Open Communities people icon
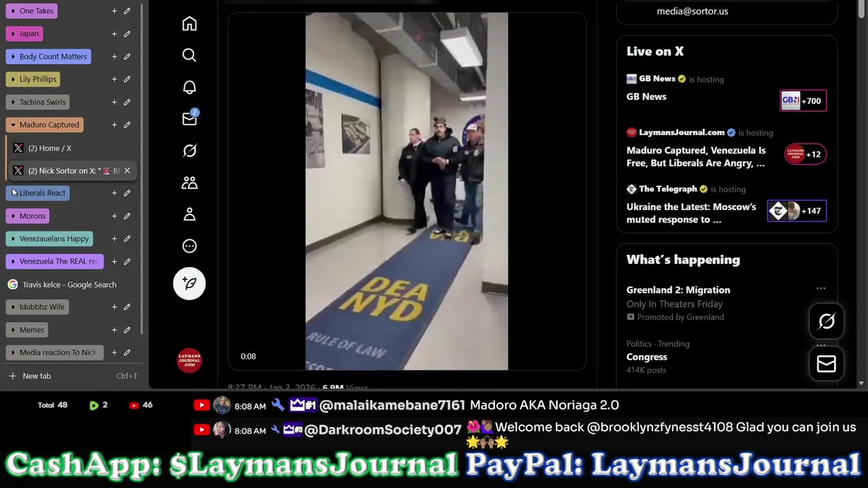868x488 pixels. point(189,182)
